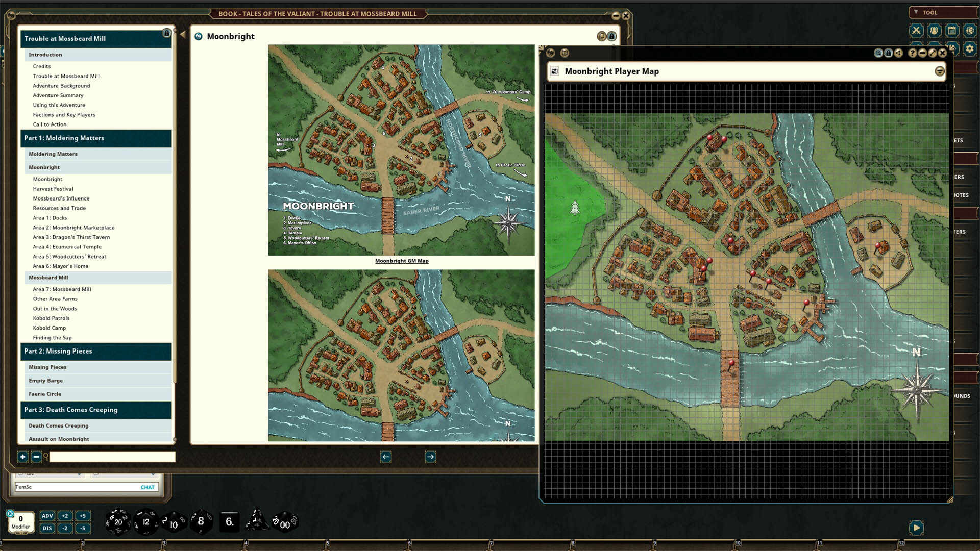Image resolution: width=980 pixels, height=551 pixels.
Task: Toggle the lock on the Mossbeard Mill book
Action: click(x=167, y=34)
